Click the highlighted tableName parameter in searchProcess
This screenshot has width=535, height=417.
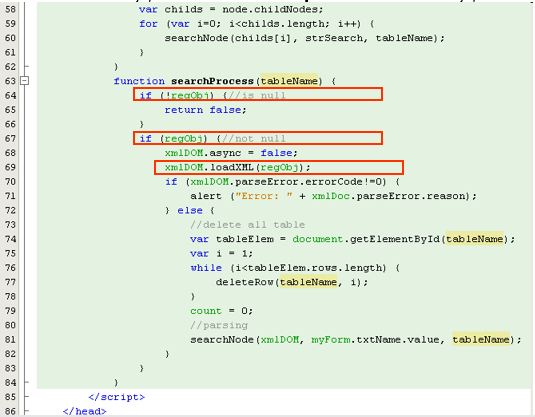[x=289, y=81]
